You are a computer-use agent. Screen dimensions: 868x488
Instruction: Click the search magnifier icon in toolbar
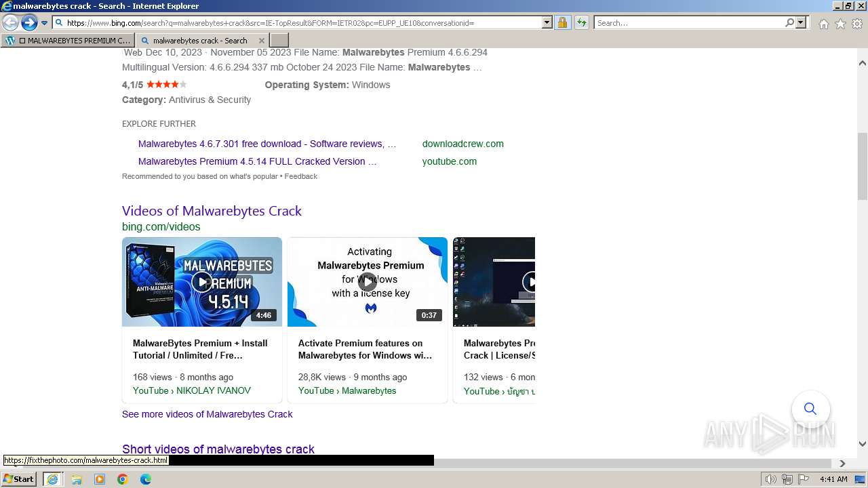tap(789, 23)
